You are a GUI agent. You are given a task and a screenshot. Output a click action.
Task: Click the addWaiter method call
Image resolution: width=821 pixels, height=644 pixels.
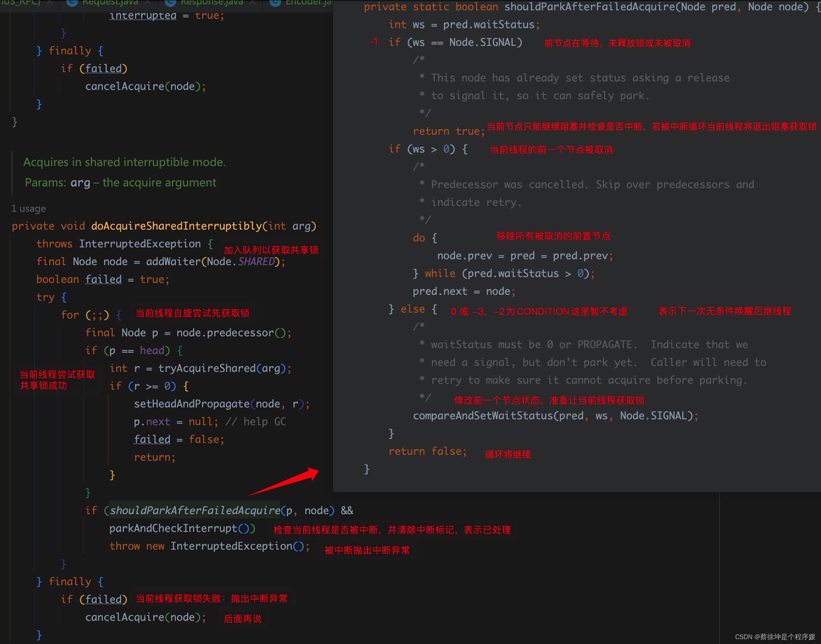click(x=173, y=262)
